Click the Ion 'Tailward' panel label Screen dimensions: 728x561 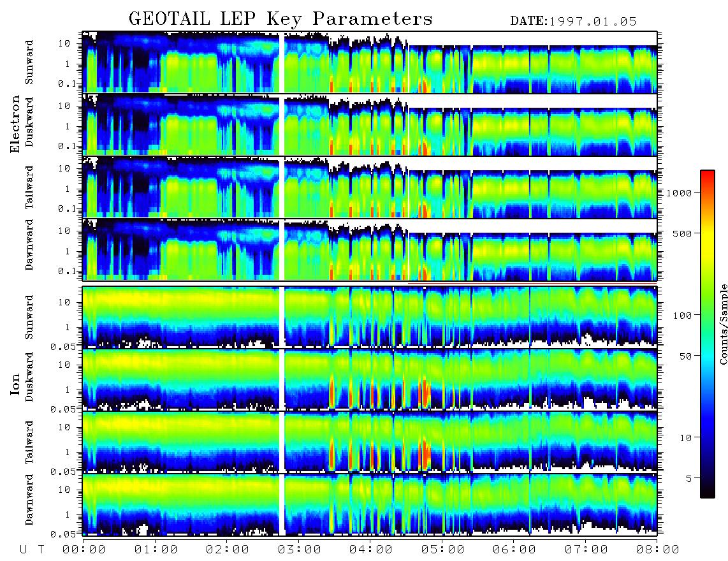click(x=29, y=442)
